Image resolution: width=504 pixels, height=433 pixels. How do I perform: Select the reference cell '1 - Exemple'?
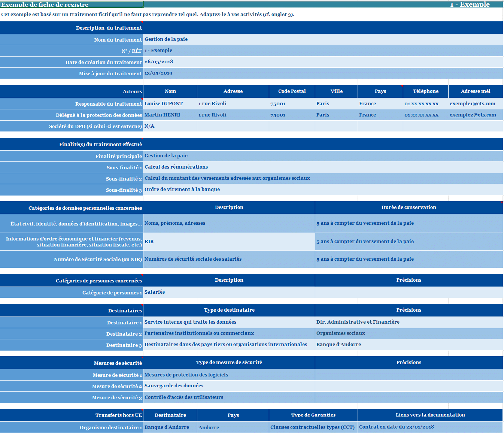pyautogui.click(x=323, y=51)
